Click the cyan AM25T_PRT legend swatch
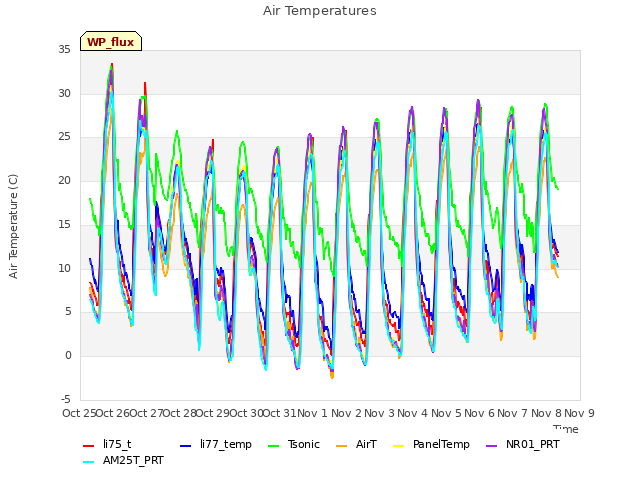The height and width of the screenshot is (480, 640). [89, 462]
